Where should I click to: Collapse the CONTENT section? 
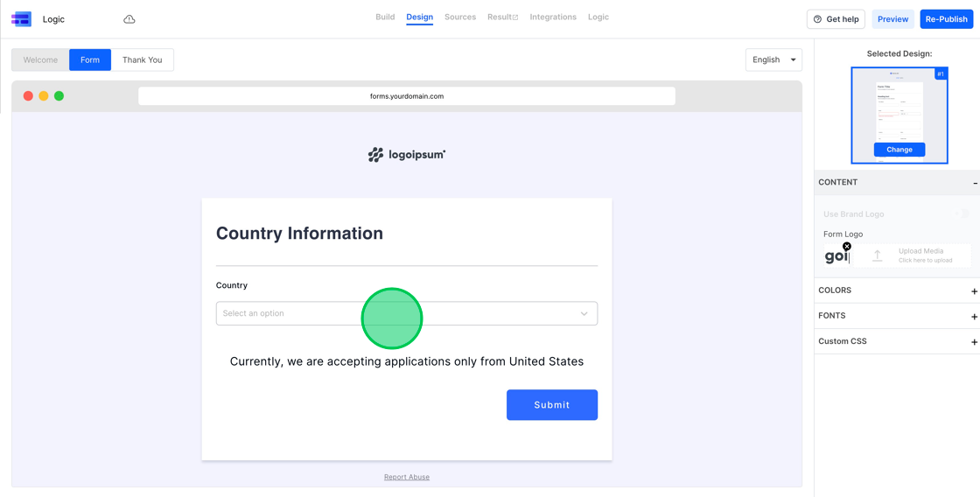coord(974,183)
